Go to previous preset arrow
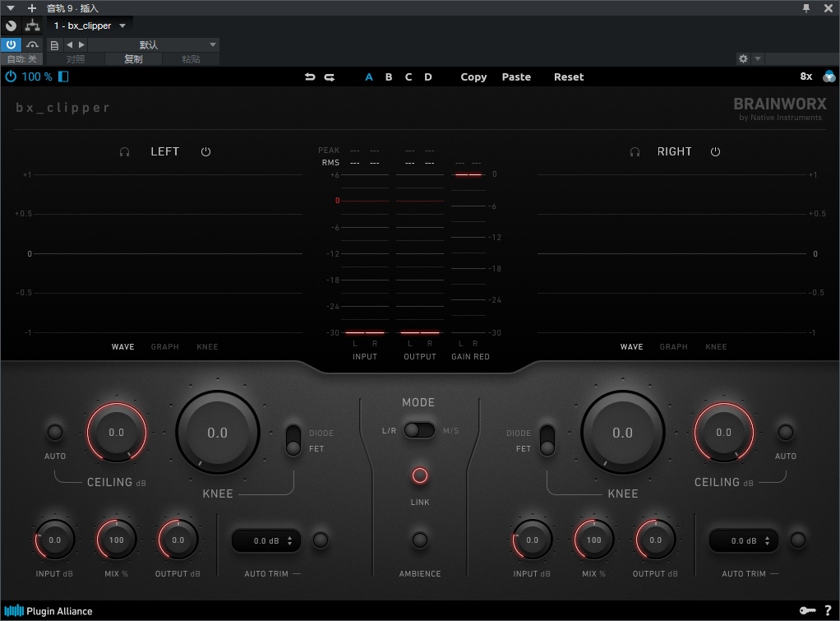Viewport: 840px width, 621px height. (x=69, y=45)
